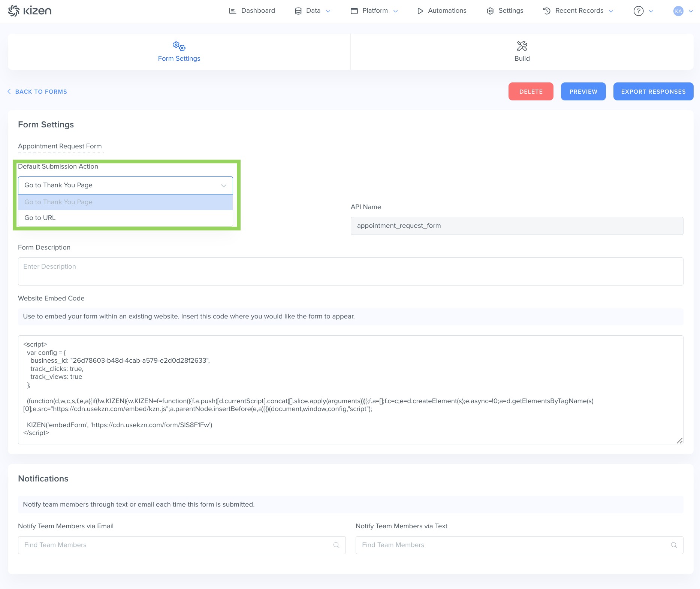Click the Form Settings section heading
700x589 pixels.
(x=46, y=125)
